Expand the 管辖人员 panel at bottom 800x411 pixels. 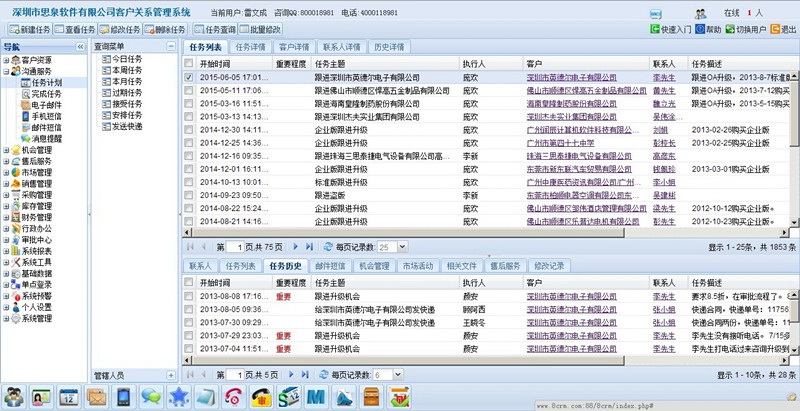[x=171, y=375]
